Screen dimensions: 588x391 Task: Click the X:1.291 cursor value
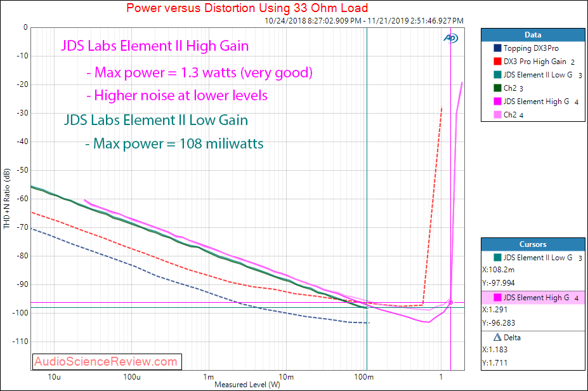coord(495,310)
